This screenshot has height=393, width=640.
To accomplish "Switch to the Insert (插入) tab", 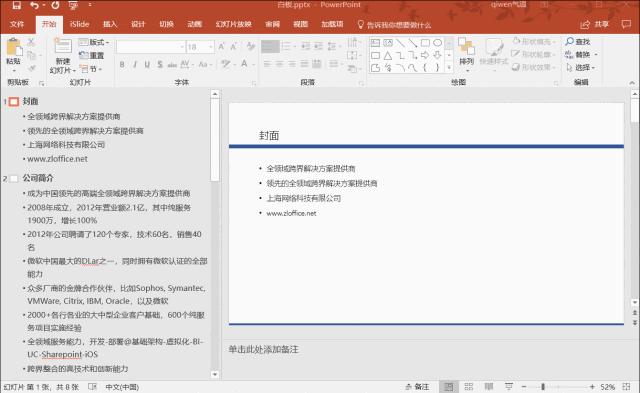I will coord(110,24).
